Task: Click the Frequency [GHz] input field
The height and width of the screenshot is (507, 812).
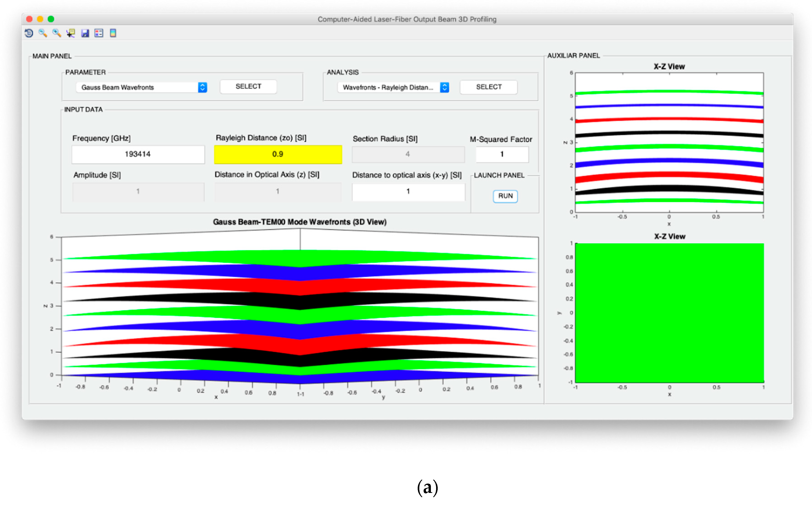Action: coord(138,154)
